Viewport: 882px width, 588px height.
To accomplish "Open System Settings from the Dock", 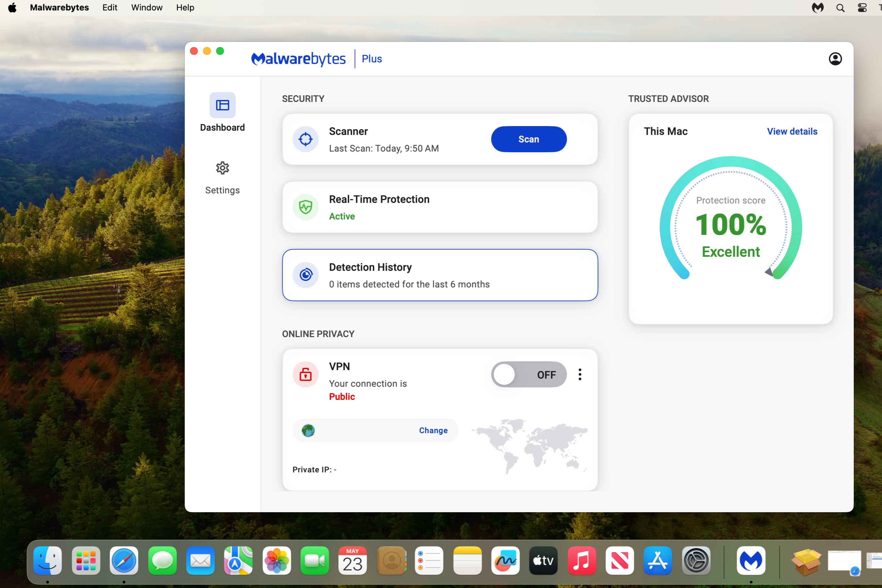I will click(696, 561).
